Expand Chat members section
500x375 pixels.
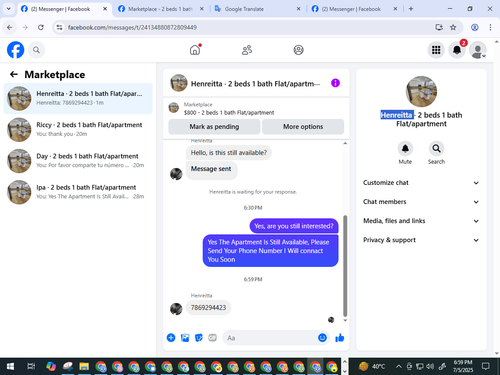coord(421,202)
